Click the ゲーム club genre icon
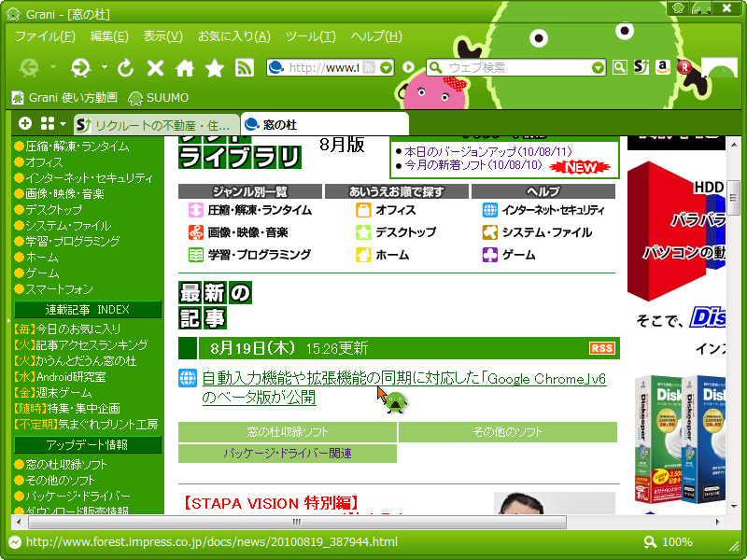The image size is (747, 560). pyautogui.click(x=489, y=255)
